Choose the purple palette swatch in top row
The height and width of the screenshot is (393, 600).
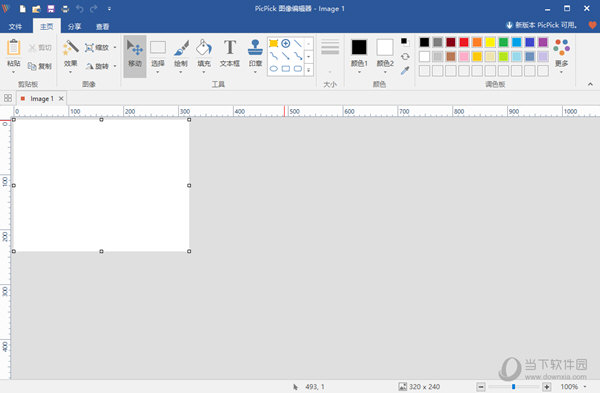pyautogui.click(x=543, y=42)
